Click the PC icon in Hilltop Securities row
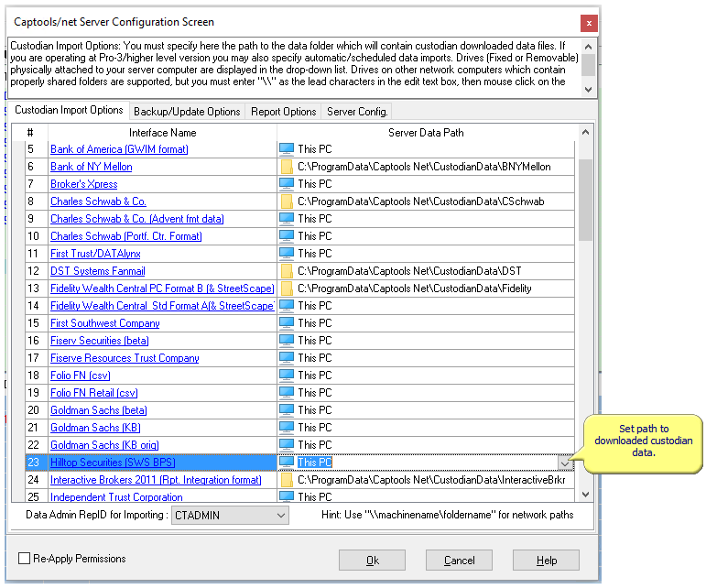Image resolution: width=706 pixels, height=588 pixels. pyautogui.click(x=287, y=463)
